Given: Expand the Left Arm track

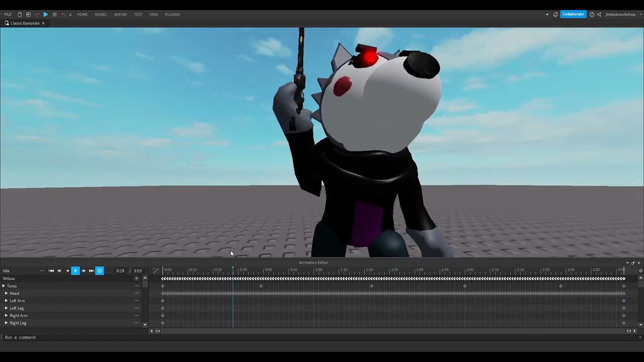Looking at the screenshot, I should [6, 301].
